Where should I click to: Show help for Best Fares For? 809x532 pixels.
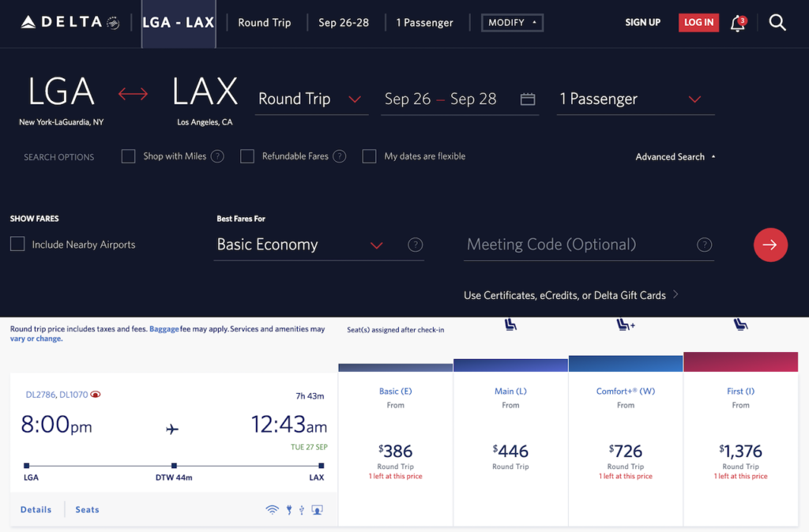click(x=415, y=245)
